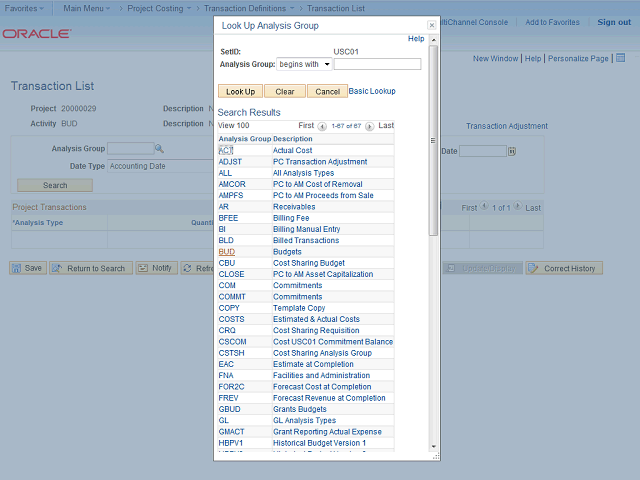
Task: Click 'Template Copy' description
Action: coord(299,308)
